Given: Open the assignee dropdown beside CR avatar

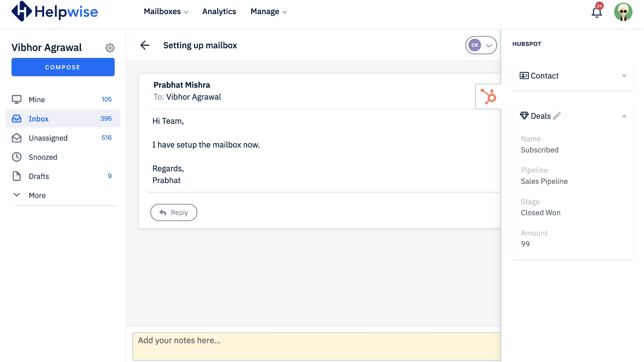Looking at the screenshot, I should pyautogui.click(x=489, y=45).
